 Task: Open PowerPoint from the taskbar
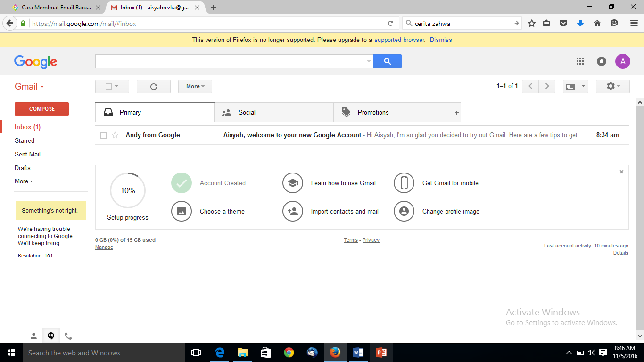coord(381,353)
